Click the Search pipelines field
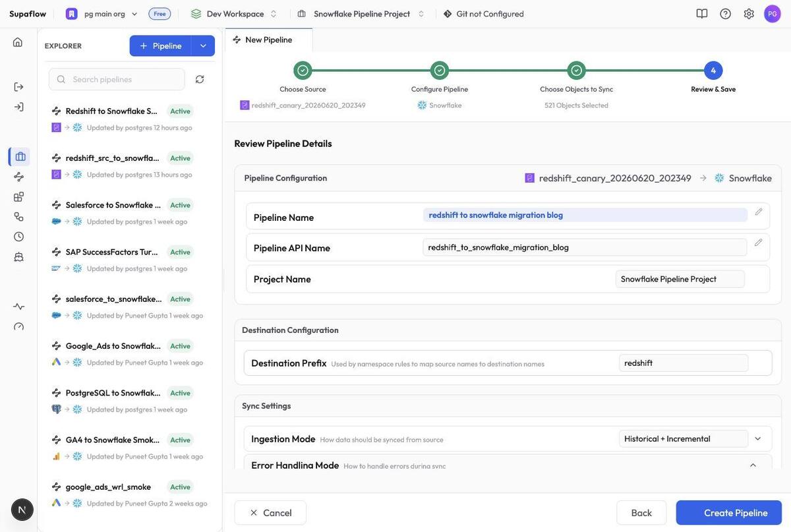 (x=117, y=79)
